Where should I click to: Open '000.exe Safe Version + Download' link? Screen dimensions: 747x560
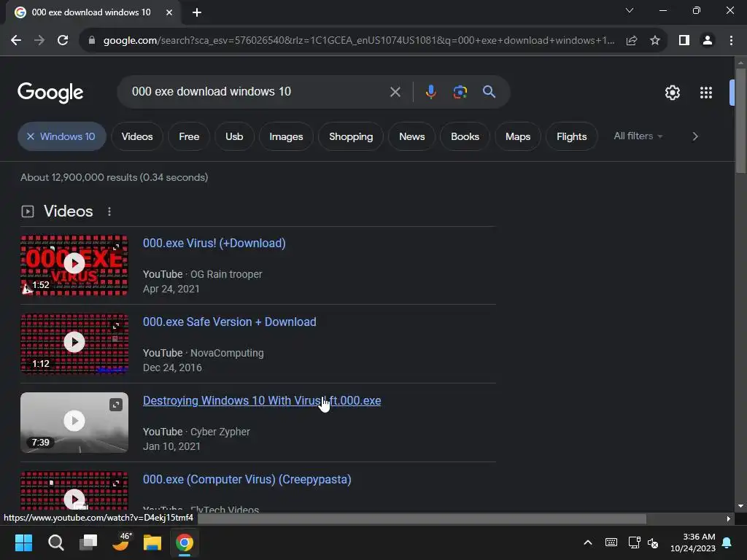click(230, 322)
